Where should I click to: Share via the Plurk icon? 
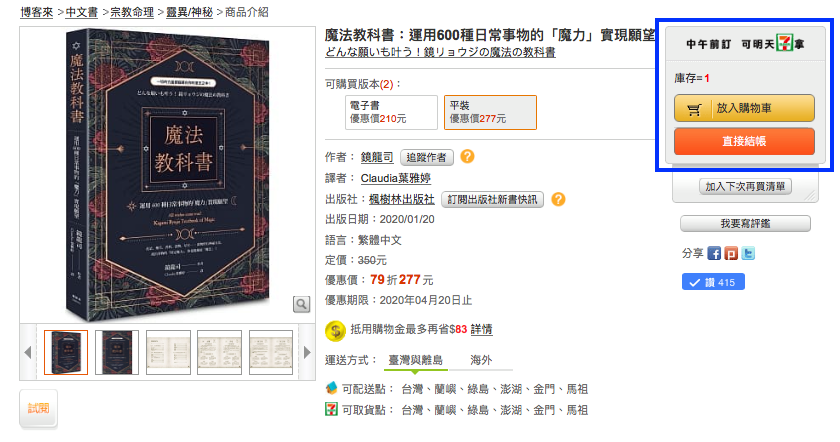[731, 253]
